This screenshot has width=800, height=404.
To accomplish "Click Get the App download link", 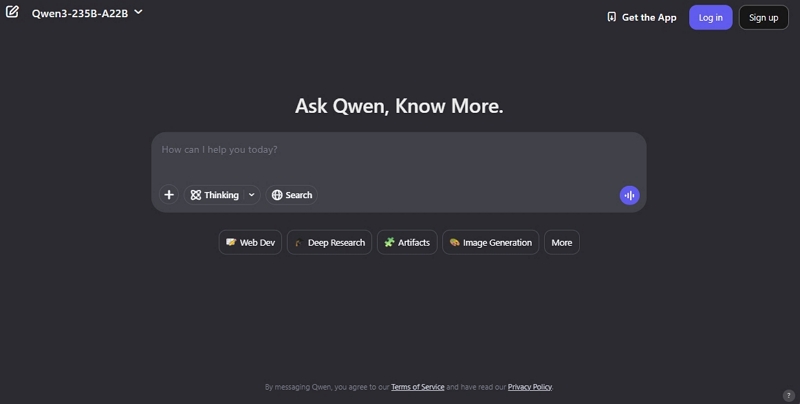I will [x=642, y=17].
